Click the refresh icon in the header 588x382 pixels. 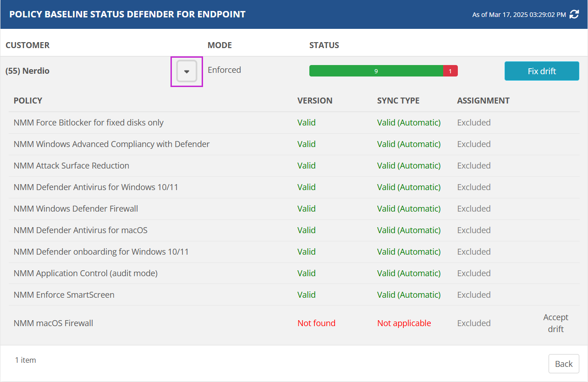coord(574,15)
